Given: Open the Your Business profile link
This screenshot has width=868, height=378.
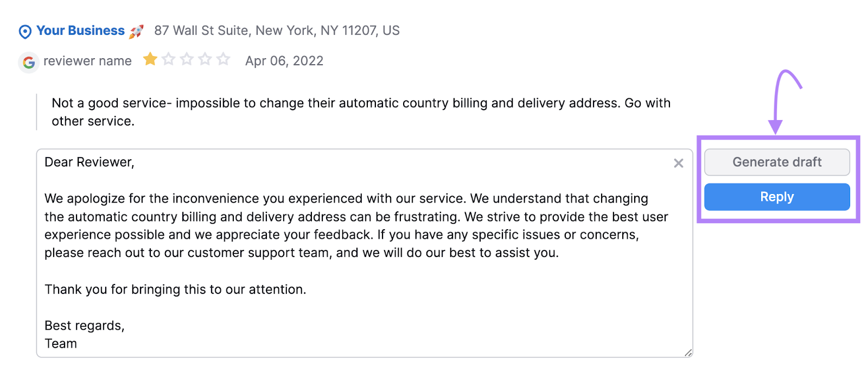Looking at the screenshot, I should (79, 31).
